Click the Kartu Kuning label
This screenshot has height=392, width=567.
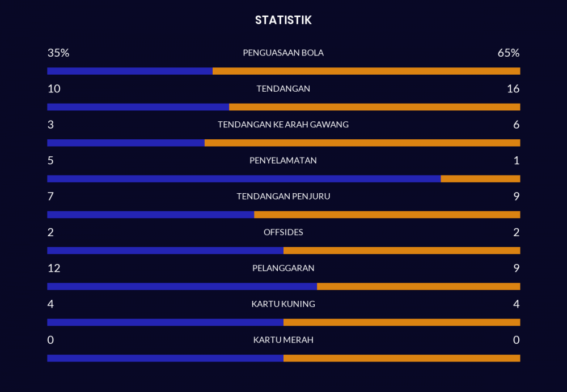(x=283, y=304)
